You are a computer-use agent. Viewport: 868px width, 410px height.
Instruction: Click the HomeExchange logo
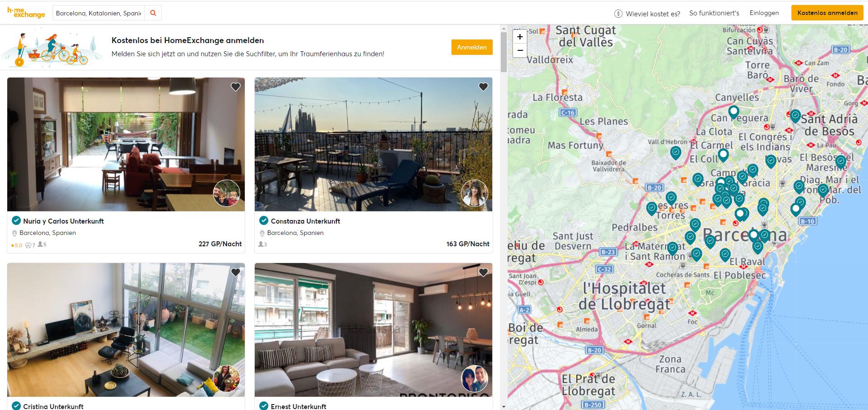click(x=26, y=13)
